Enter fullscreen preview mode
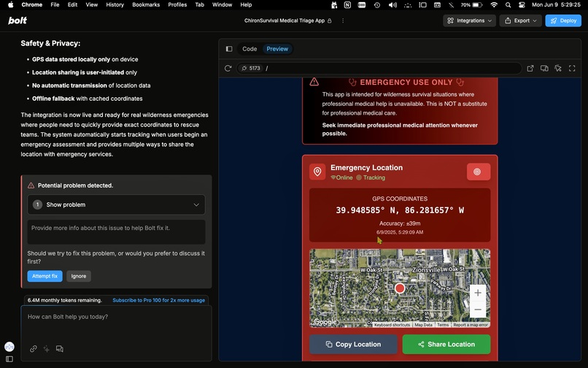This screenshot has width=588, height=368. (572, 68)
